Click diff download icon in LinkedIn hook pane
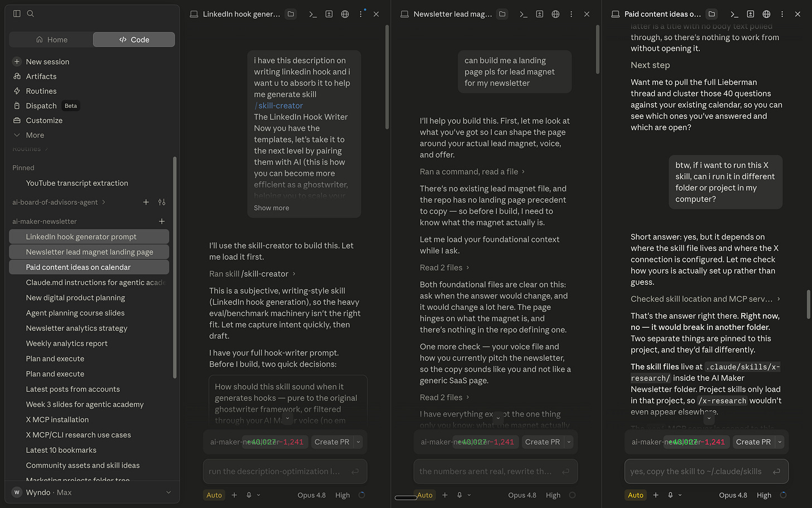812x508 pixels. 329,14
